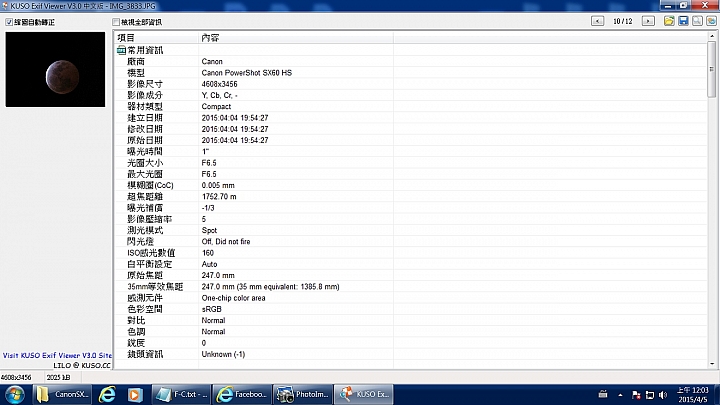Click the Action Center flag tray icon
This screenshot has height=405, width=720.
point(636,395)
